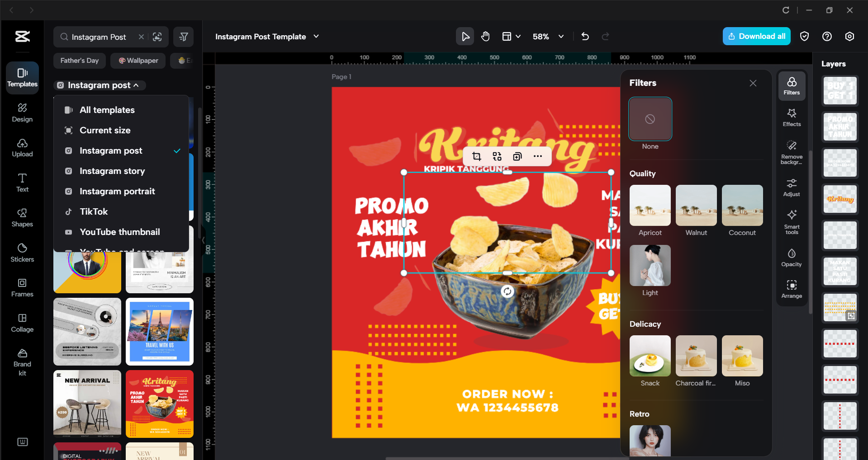Click the Download all button
Viewport: 868px width, 460px height.
756,36
